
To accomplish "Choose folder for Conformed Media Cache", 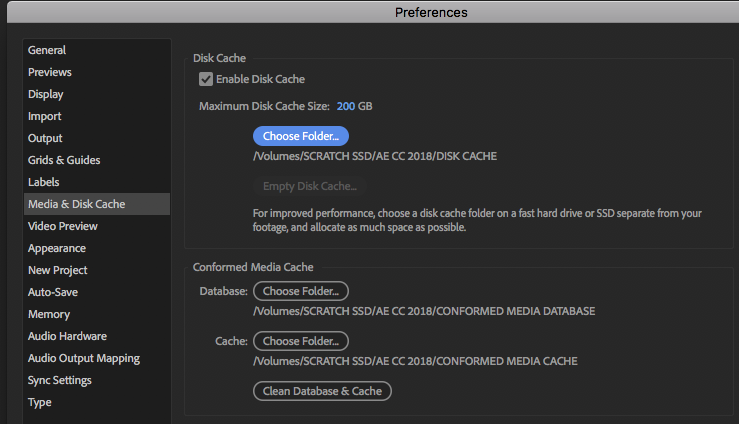I will pos(300,341).
